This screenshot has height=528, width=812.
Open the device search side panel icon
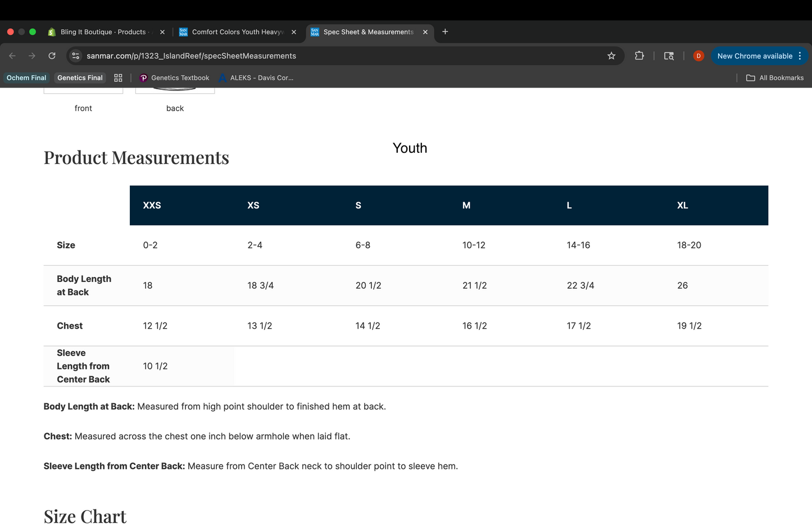coord(669,56)
